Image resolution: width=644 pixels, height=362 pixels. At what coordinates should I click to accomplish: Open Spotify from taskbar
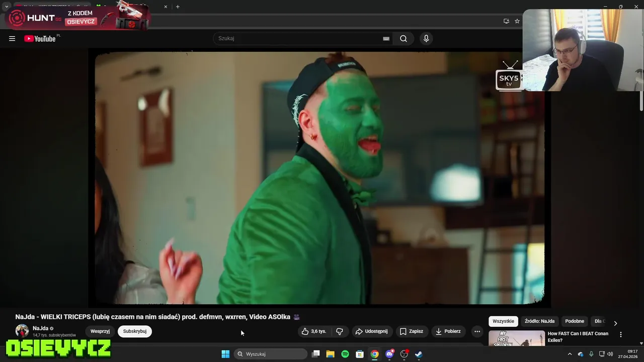345,354
